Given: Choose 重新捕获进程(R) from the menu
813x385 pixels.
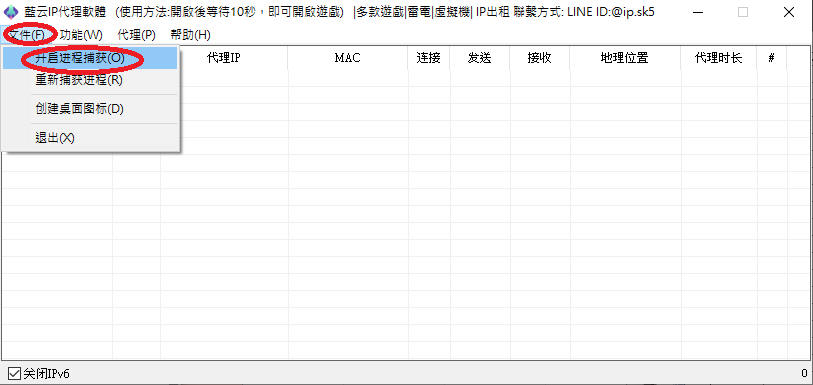Looking at the screenshot, I should point(90,80).
